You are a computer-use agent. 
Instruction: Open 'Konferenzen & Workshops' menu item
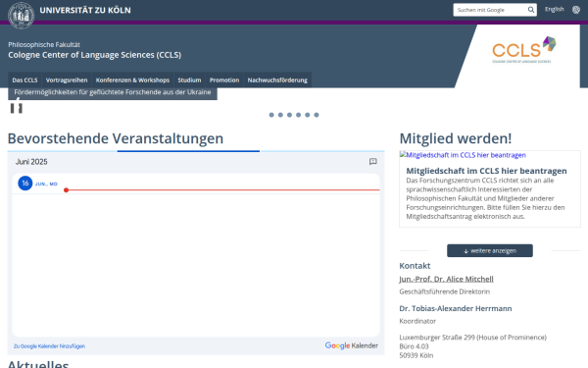[132, 80]
